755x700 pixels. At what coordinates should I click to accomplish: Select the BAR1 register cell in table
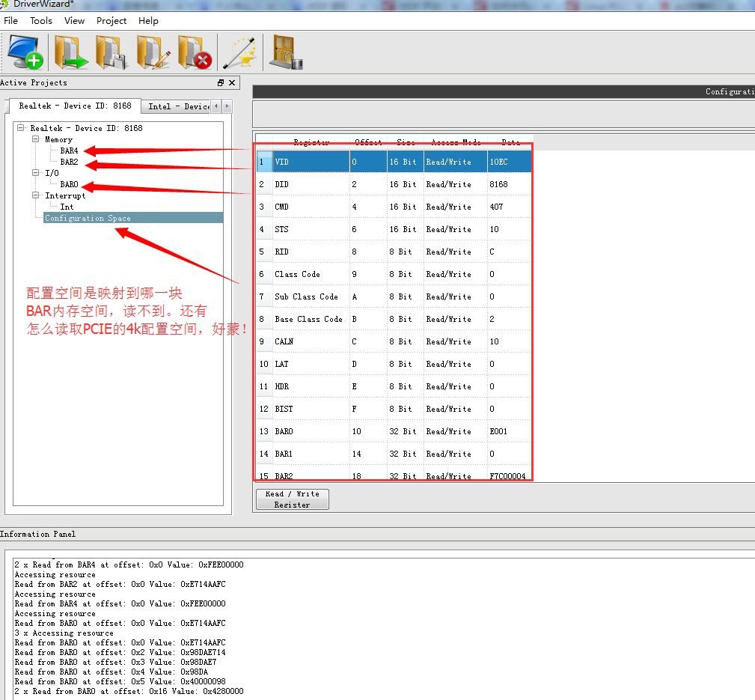(311, 454)
